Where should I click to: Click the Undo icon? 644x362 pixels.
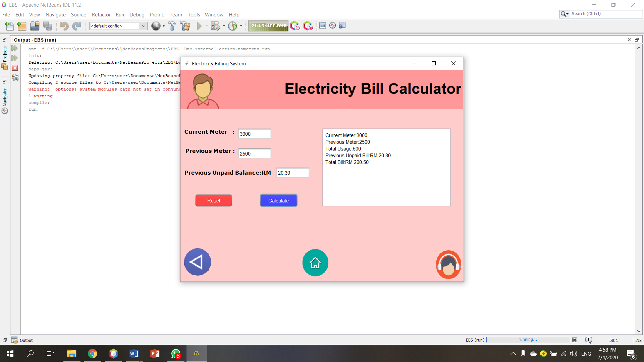click(64, 26)
